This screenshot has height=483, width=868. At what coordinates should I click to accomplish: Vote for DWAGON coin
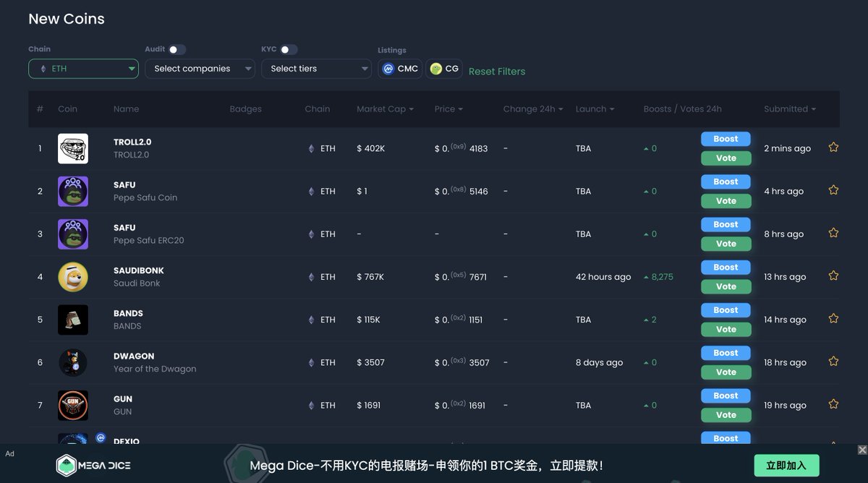click(726, 372)
